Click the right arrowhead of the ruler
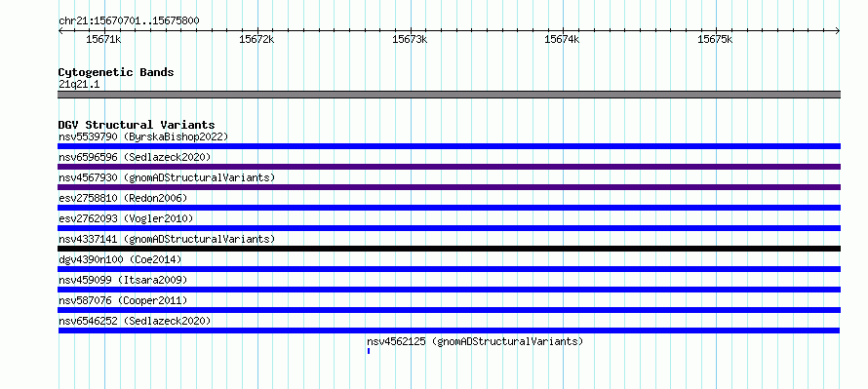Image resolution: width=868 pixels, height=389 pixels. pyautogui.click(x=837, y=31)
